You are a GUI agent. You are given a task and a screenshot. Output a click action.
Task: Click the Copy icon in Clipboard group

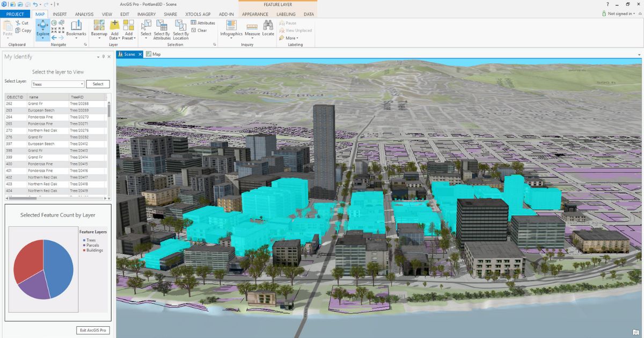point(18,31)
